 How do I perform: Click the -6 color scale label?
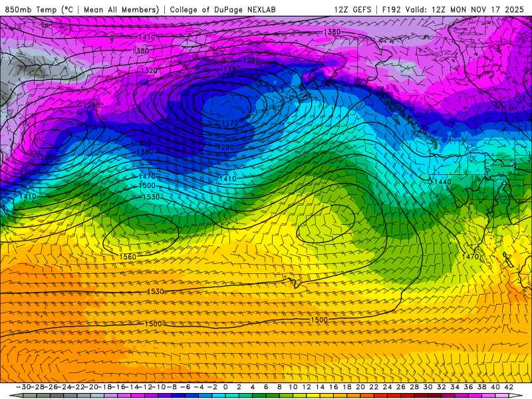[186, 387]
